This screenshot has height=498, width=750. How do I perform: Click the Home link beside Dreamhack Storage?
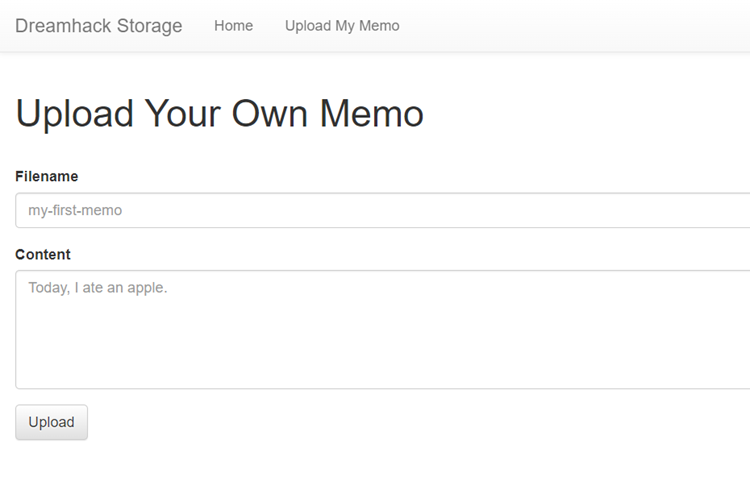coord(233,26)
